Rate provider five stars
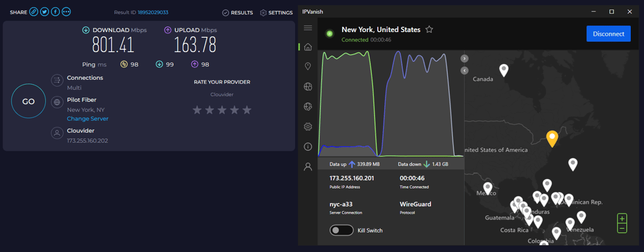Screen dimensions: 644x252 pyautogui.click(x=247, y=110)
